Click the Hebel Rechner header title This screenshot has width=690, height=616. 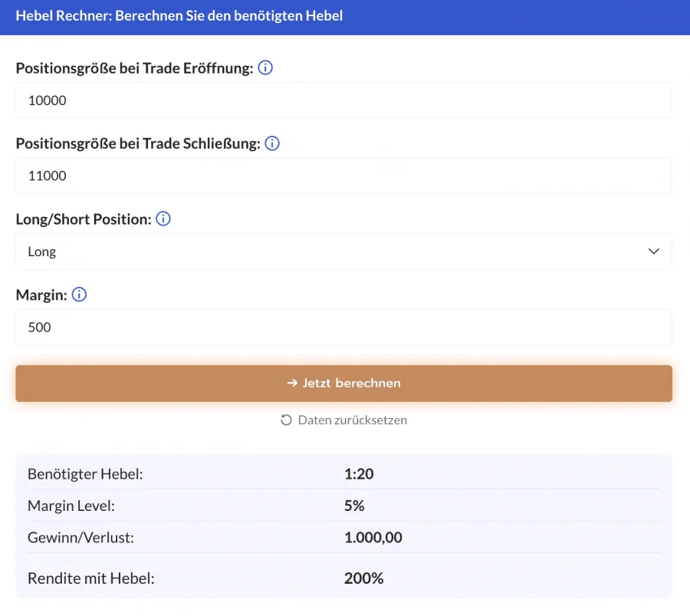pos(179,16)
